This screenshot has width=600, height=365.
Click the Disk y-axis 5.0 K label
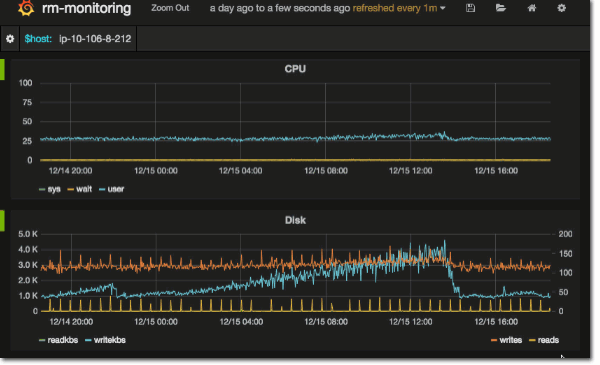click(x=28, y=234)
